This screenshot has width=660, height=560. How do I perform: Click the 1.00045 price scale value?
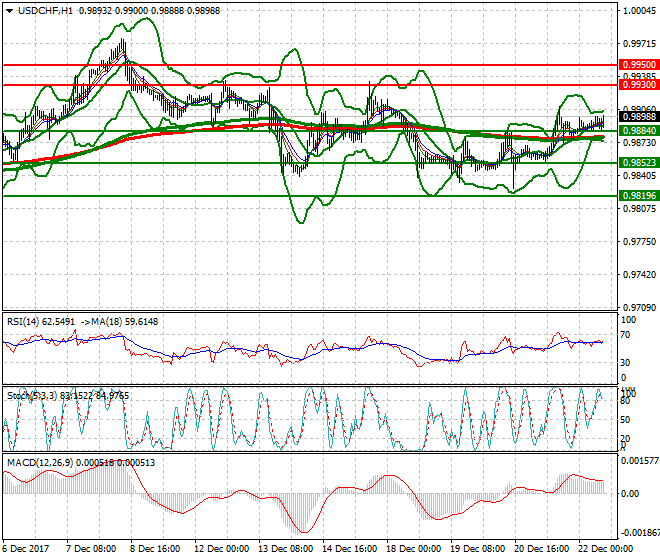(639, 11)
